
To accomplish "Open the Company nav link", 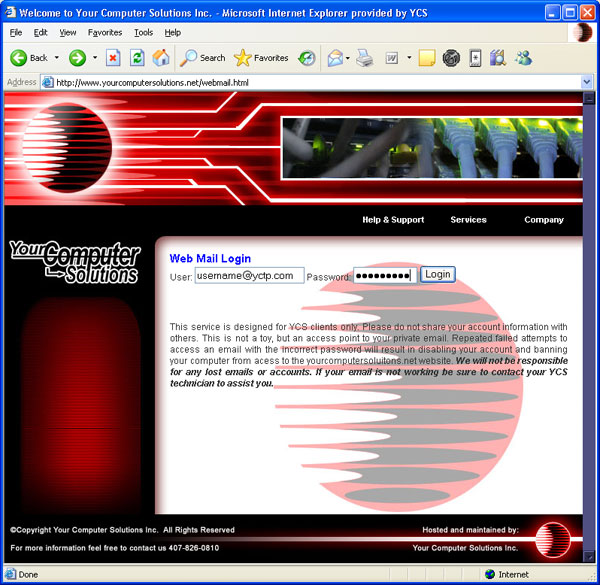I will click(544, 220).
